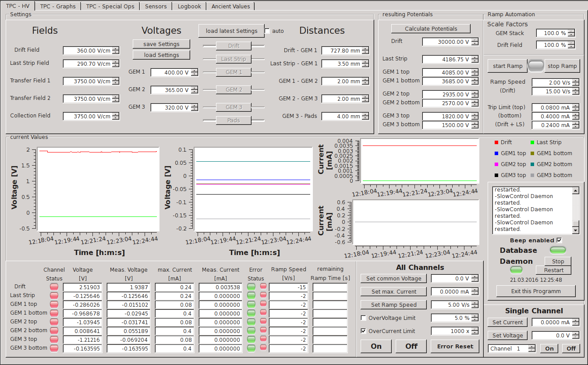
Task: Switch to the TPC - Graphs tab
Action: (58, 6)
